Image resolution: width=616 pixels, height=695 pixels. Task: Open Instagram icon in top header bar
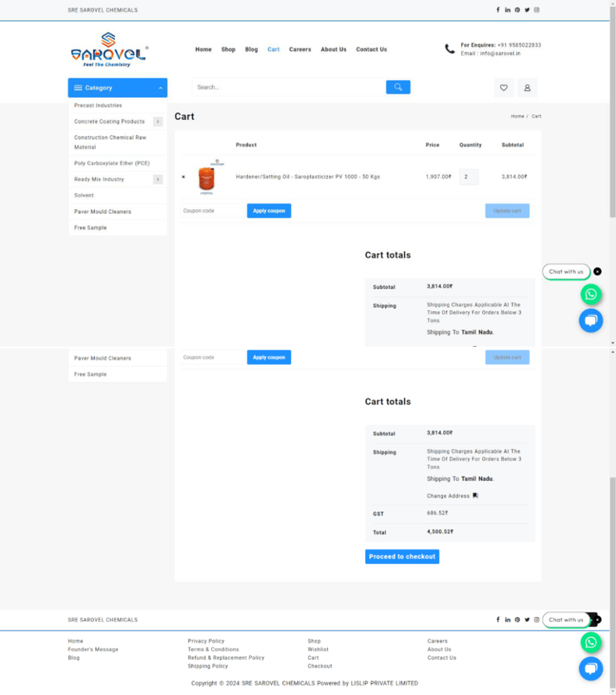tap(537, 10)
